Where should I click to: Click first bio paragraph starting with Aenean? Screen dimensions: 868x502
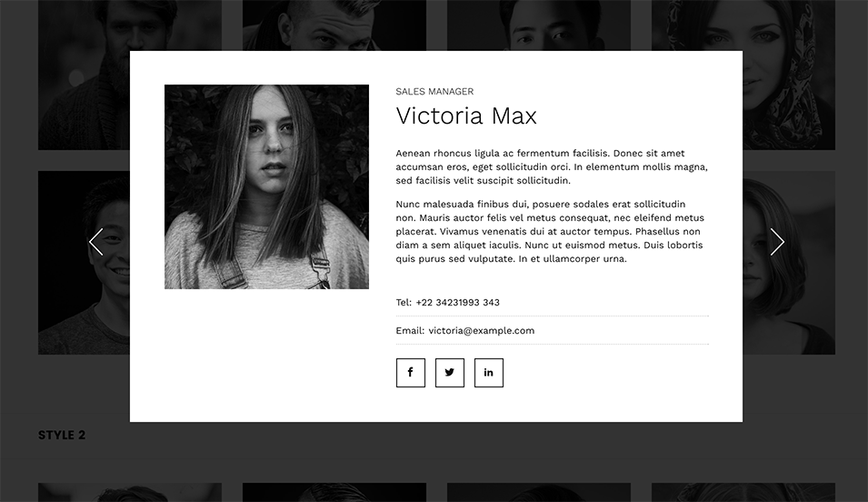tap(552, 166)
